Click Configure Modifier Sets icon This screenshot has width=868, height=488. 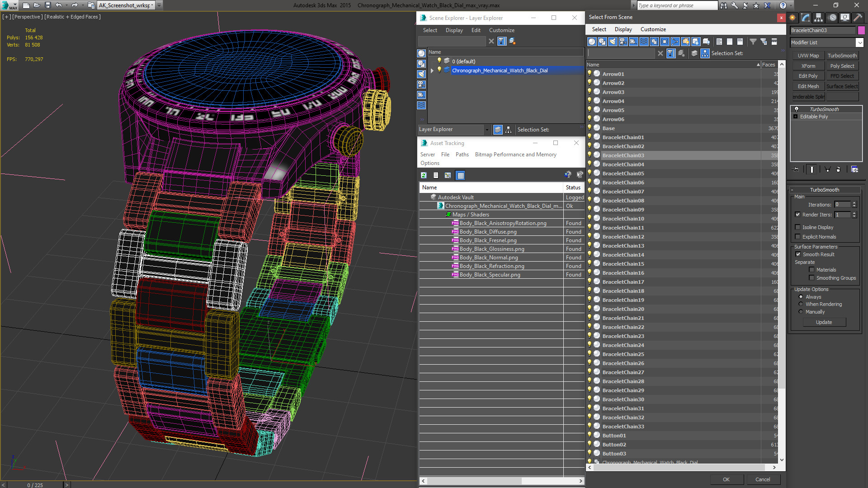pos(854,169)
